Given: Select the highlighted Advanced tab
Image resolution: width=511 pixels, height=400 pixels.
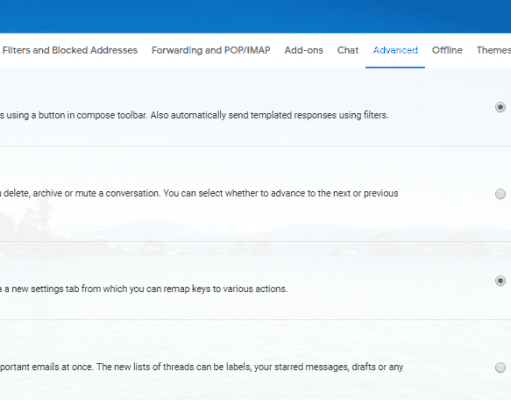Looking at the screenshot, I should pyautogui.click(x=395, y=50).
